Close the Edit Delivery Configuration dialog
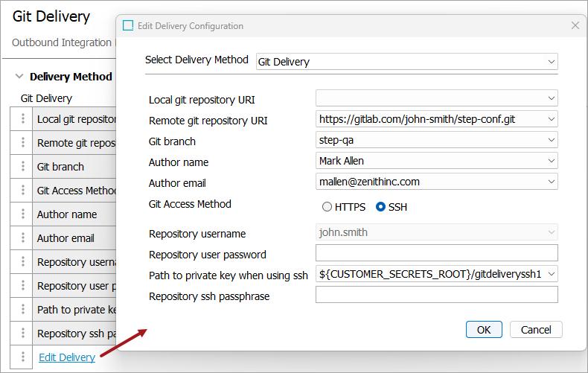This screenshot has height=373, width=588. tap(575, 25)
